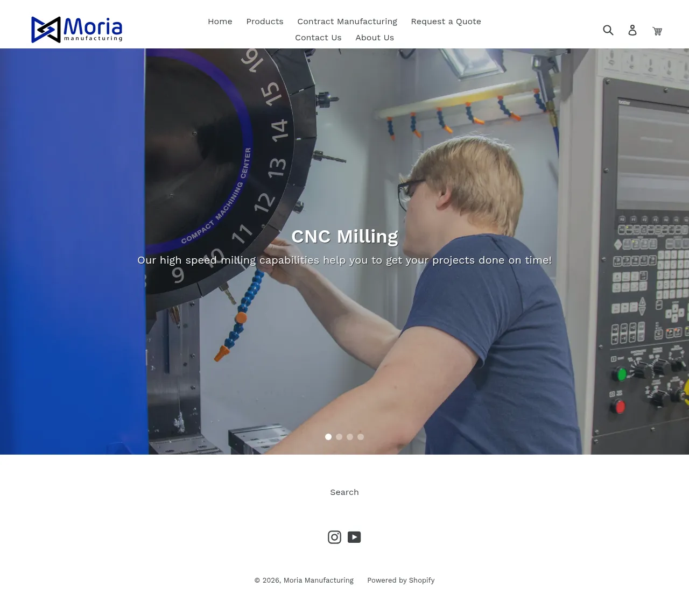Switch to the second slideshow dot
This screenshot has height=616, width=689.
click(x=339, y=437)
